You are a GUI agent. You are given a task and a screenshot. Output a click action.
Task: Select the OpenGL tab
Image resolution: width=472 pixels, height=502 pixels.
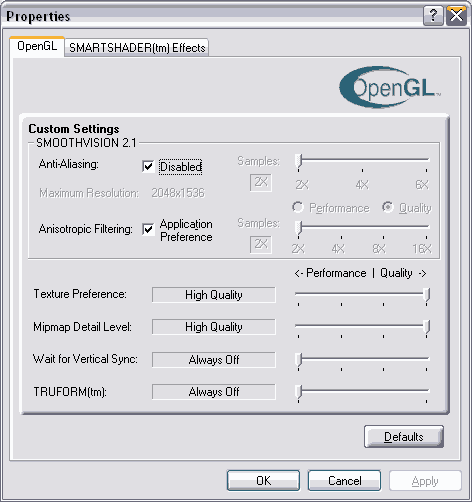click(37, 46)
